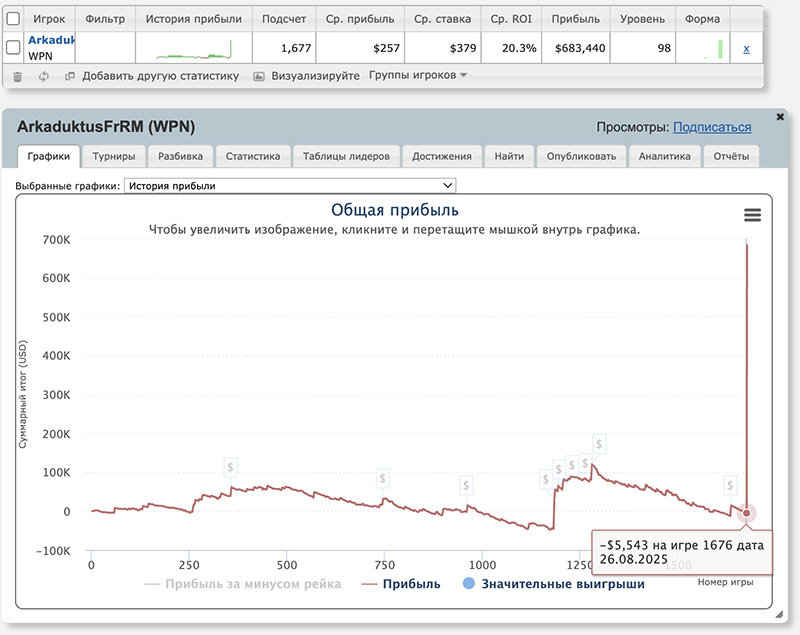Tick the select-all checkbox in table header
The image size is (800, 635).
[13, 19]
